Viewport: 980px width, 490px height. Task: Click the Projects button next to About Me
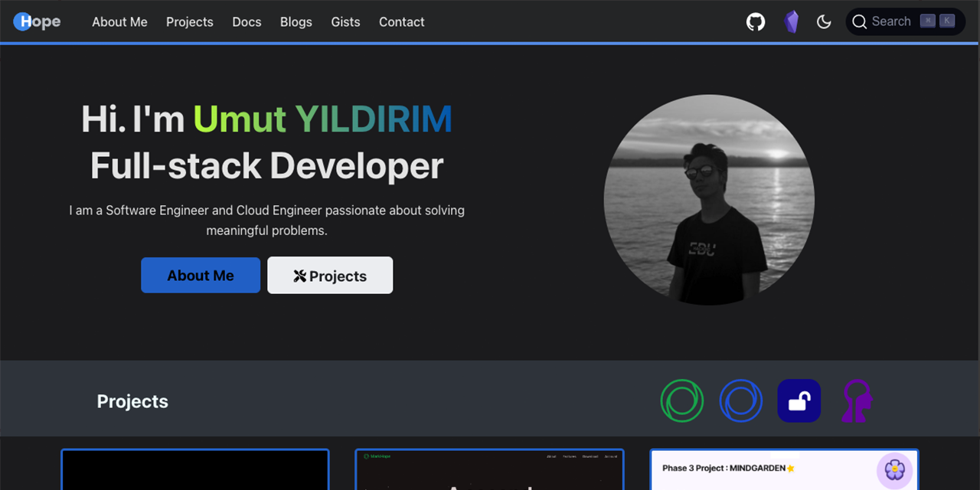click(x=330, y=275)
